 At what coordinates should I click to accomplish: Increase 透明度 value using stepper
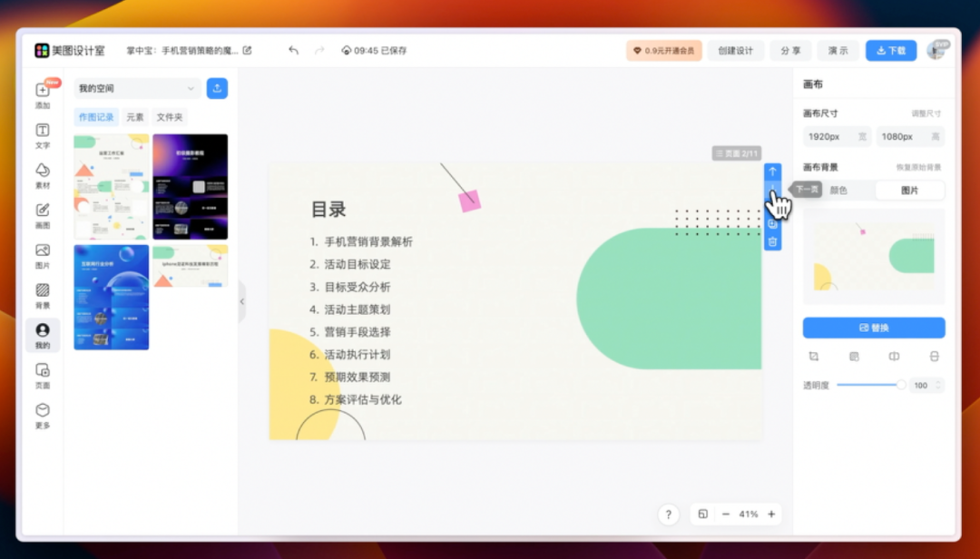[940, 381]
